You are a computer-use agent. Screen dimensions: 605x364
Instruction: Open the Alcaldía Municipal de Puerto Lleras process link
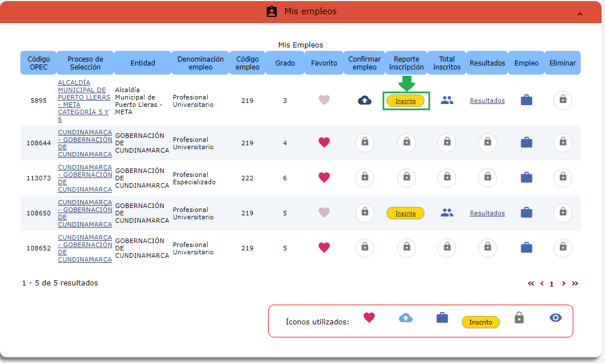(x=83, y=101)
